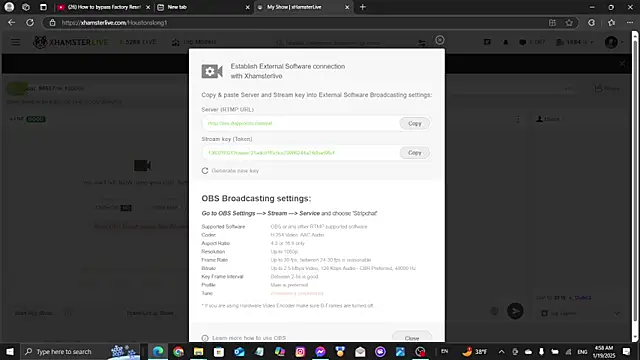Click the OBS Broadcasting settings heading
The height and width of the screenshot is (360, 640).
point(256,198)
